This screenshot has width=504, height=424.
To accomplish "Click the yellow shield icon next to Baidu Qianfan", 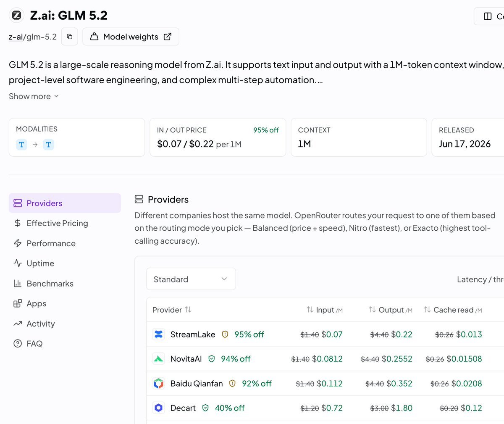I will pos(232,384).
